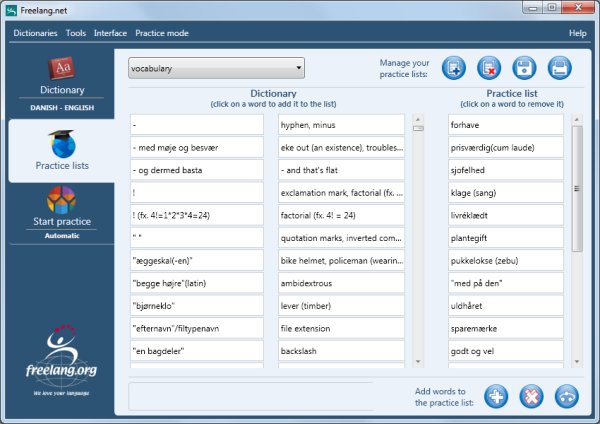
Task: Click the practice list scroll up arrow
Action: point(577,119)
